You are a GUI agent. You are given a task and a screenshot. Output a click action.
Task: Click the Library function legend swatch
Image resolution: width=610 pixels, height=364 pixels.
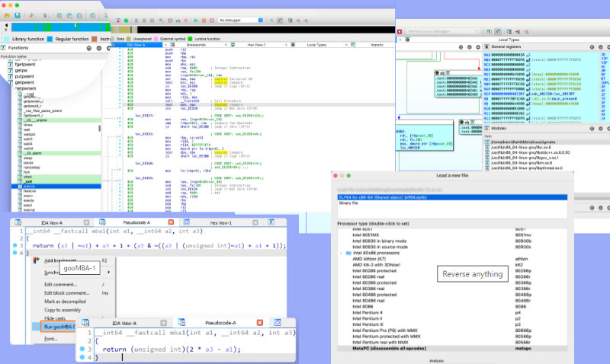coord(7,39)
